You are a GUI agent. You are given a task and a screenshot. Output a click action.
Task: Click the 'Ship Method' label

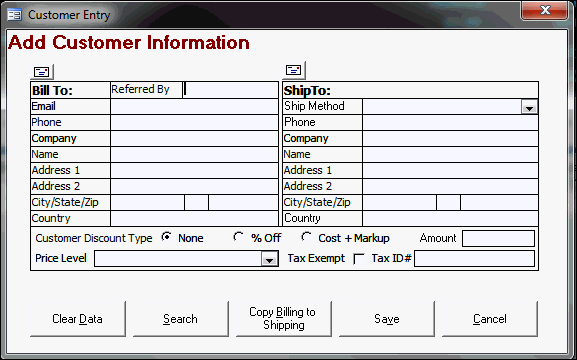point(314,106)
